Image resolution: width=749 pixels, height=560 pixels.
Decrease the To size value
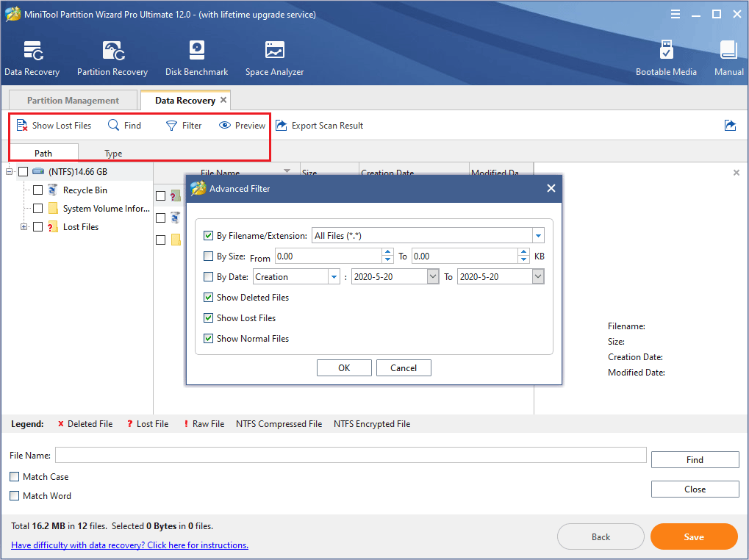click(x=524, y=259)
